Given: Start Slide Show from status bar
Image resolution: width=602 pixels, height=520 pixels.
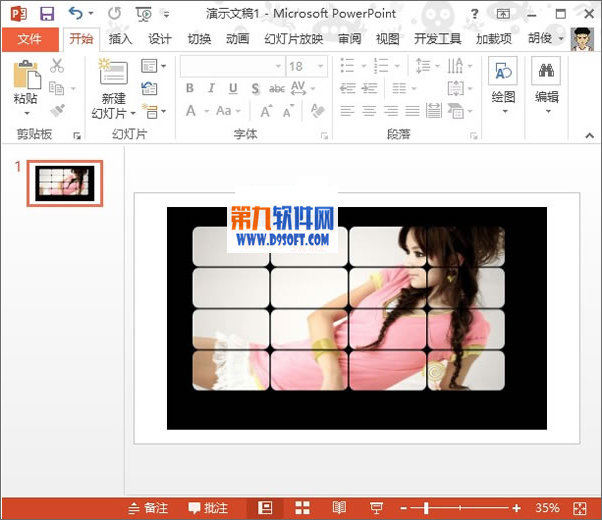Looking at the screenshot, I should click(376, 508).
